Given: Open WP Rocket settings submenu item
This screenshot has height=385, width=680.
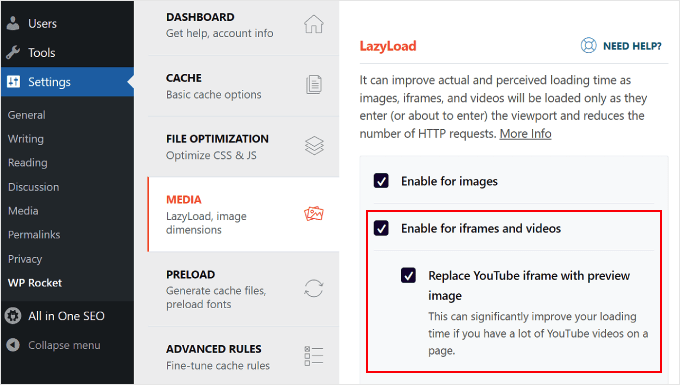Looking at the screenshot, I should (x=35, y=283).
